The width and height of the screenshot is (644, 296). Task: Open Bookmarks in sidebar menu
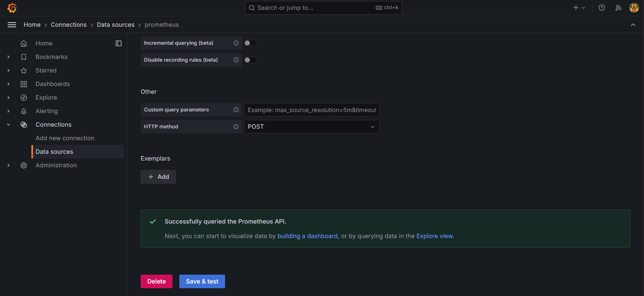tap(52, 57)
